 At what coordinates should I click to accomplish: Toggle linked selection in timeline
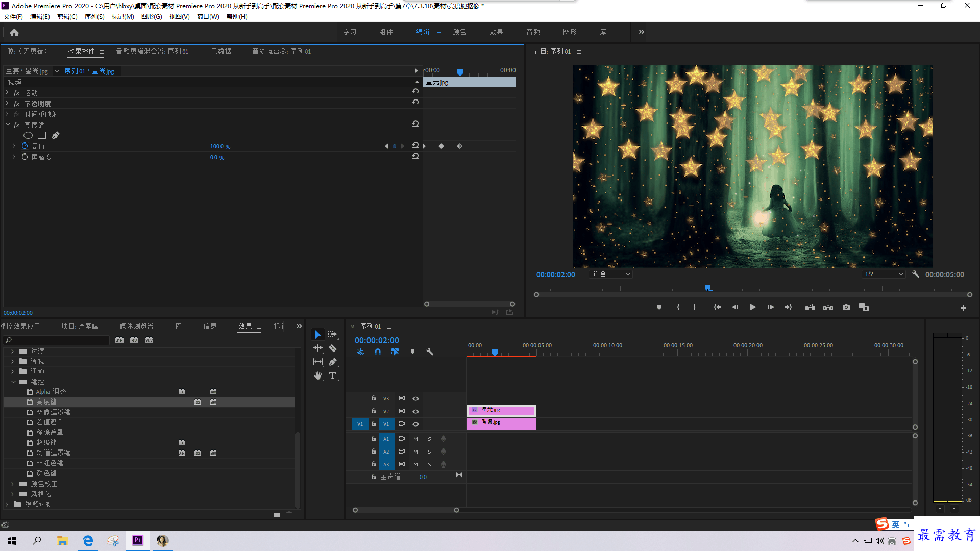395,352
